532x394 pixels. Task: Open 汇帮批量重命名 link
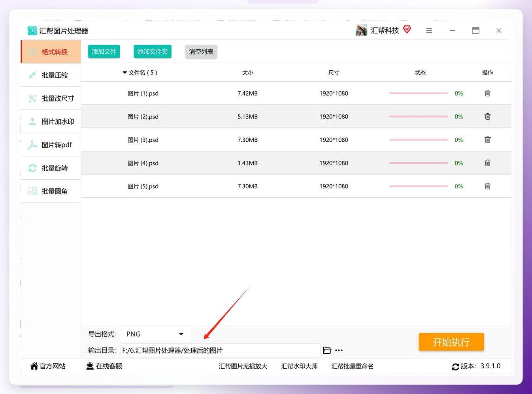pyautogui.click(x=353, y=366)
